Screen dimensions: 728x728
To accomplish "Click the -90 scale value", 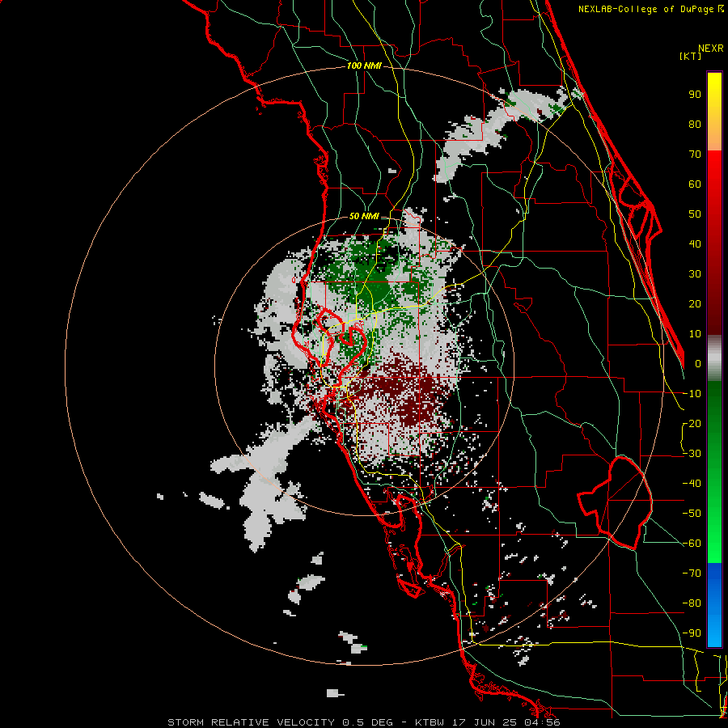I will 692,633.
